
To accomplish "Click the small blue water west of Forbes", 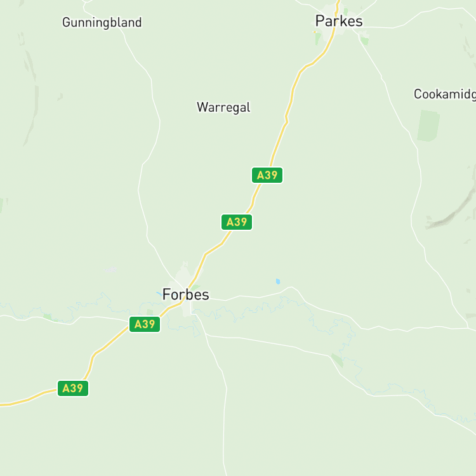I will [159, 294].
